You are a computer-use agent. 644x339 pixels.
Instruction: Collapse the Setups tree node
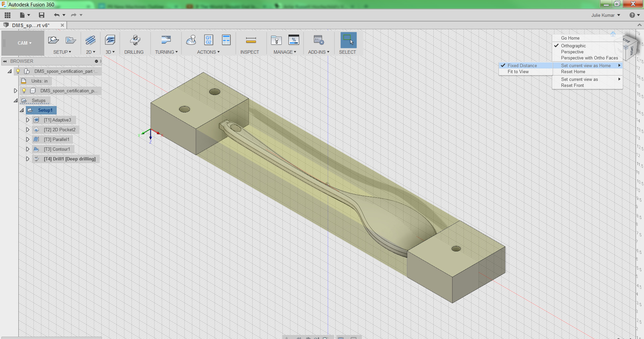click(x=16, y=100)
